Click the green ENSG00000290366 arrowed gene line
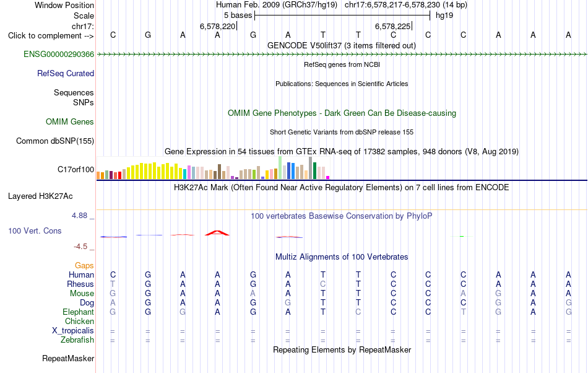Screen dimensions: 588x373 (342, 55)
